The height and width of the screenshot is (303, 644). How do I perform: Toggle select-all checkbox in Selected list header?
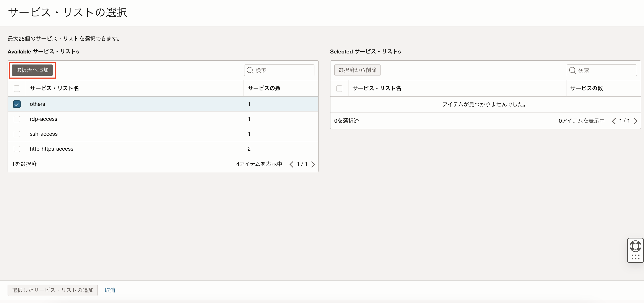pyautogui.click(x=339, y=89)
